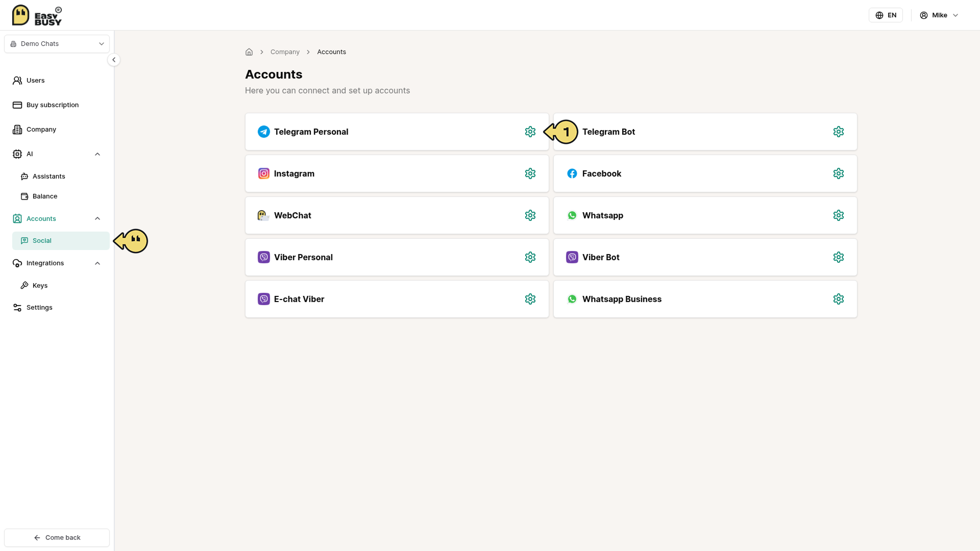Open Whatsapp Business settings gear

(839, 299)
